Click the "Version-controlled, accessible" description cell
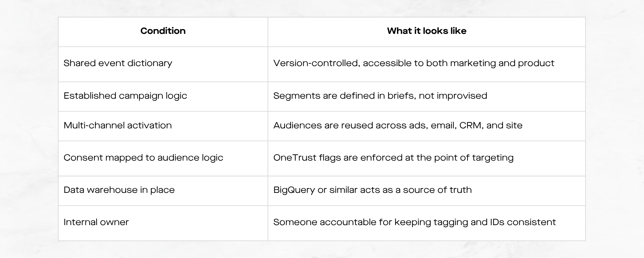 pos(413,63)
